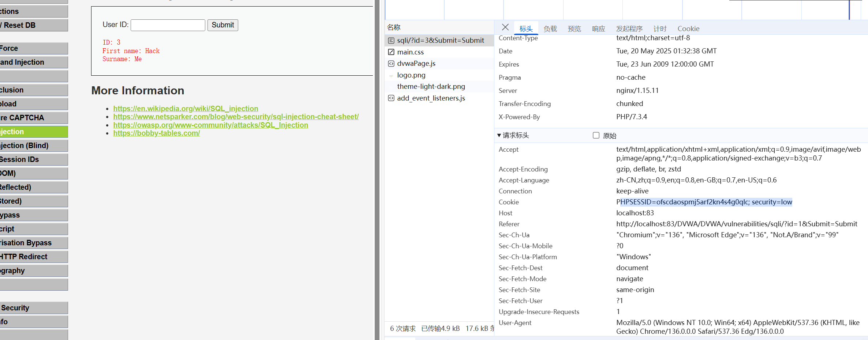
Task: Click the dvwaPage.js script file icon
Action: (x=391, y=64)
